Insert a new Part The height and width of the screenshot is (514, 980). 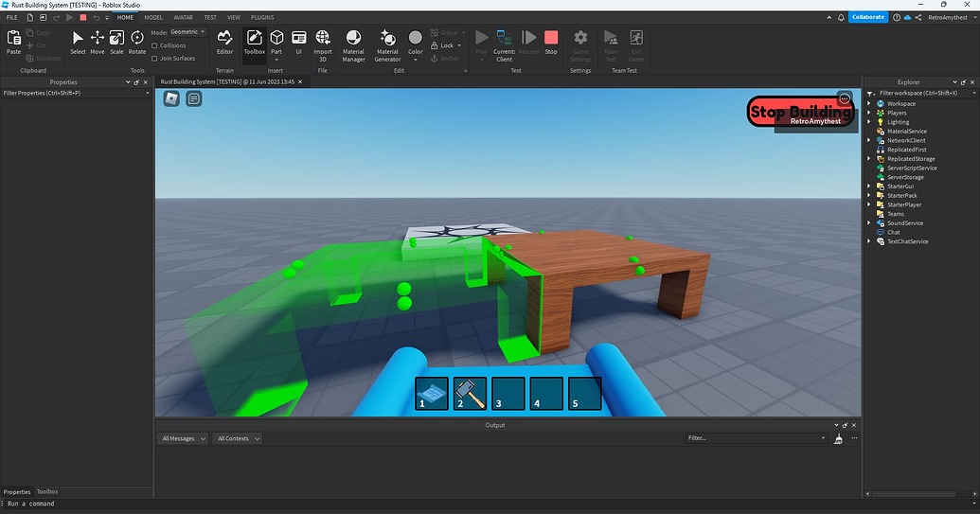pos(276,44)
